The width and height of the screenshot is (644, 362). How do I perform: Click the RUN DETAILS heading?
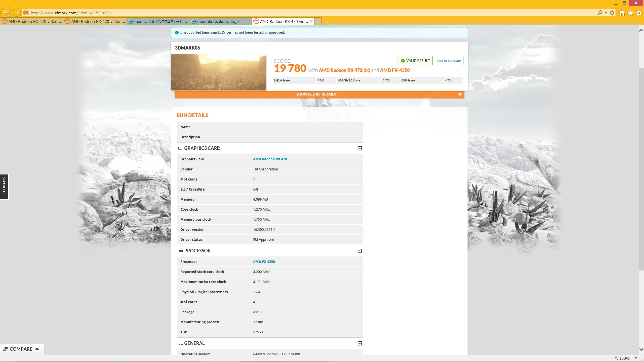[x=192, y=115]
